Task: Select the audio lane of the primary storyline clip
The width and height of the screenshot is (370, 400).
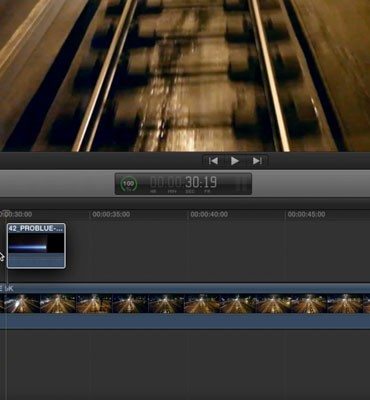Action: [x=185, y=321]
